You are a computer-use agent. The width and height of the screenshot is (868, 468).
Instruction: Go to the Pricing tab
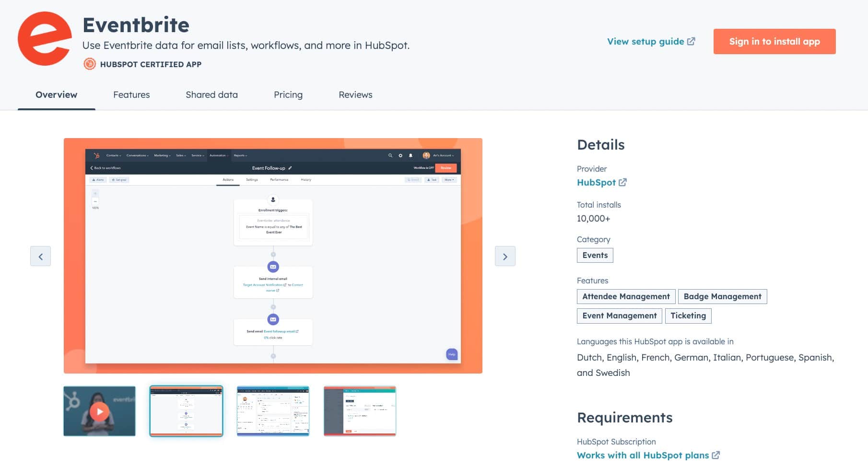288,94
